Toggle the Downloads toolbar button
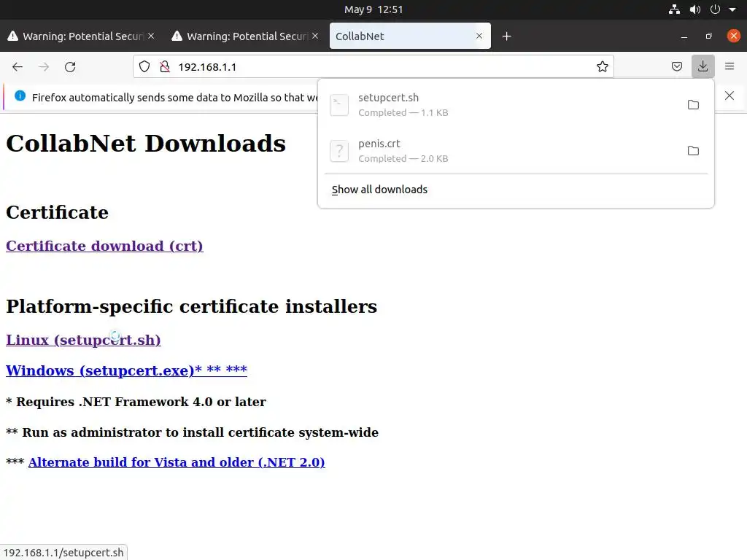Screen dimensions: 747x560 click(x=703, y=66)
